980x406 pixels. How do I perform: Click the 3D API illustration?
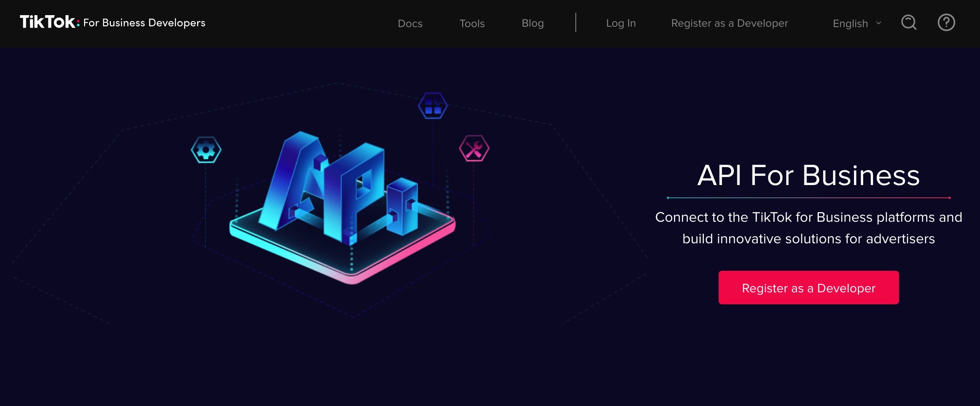pos(342,207)
